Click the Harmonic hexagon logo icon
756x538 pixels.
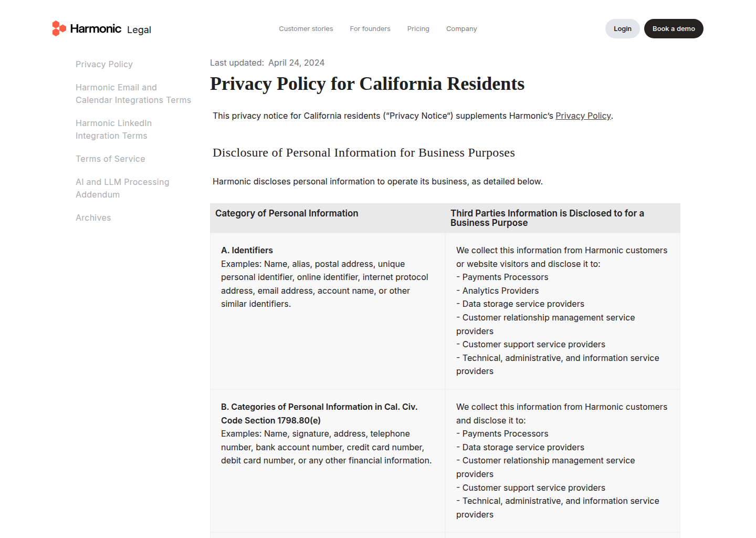click(x=59, y=28)
